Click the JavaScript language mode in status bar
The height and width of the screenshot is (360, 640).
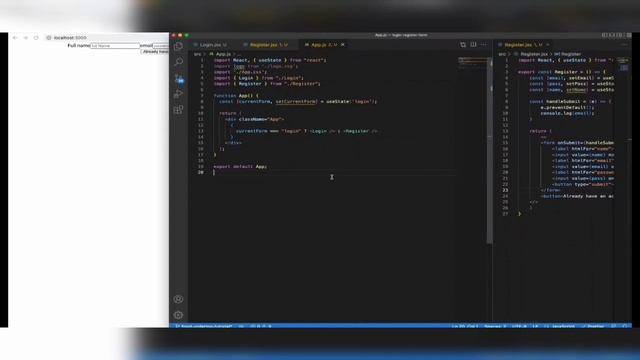(563, 326)
